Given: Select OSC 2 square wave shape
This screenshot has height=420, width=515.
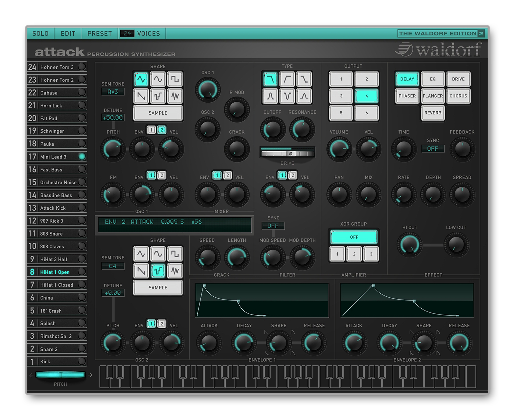Looking at the screenshot, I should [x=175, y=254].
